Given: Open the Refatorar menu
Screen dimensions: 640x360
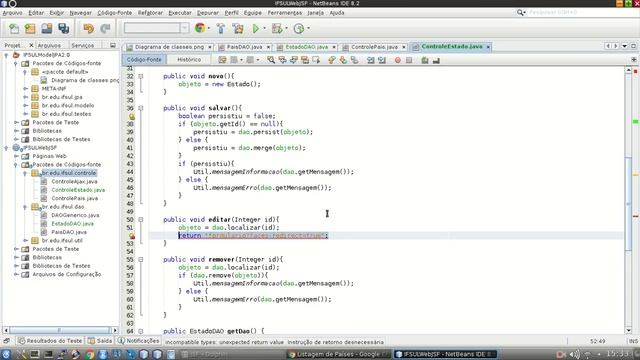Looking at the screenshot, I should [150, 13].
